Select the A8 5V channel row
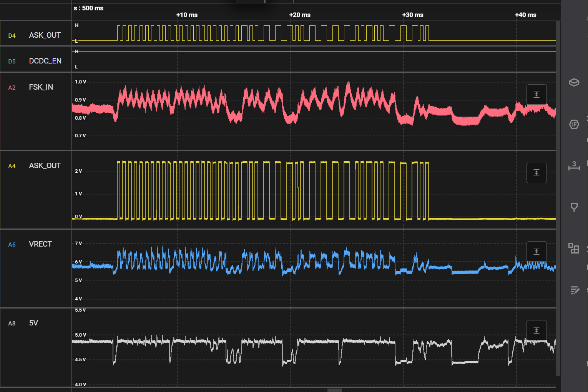Screen dimensions: 588x392 tap(33, 323)
